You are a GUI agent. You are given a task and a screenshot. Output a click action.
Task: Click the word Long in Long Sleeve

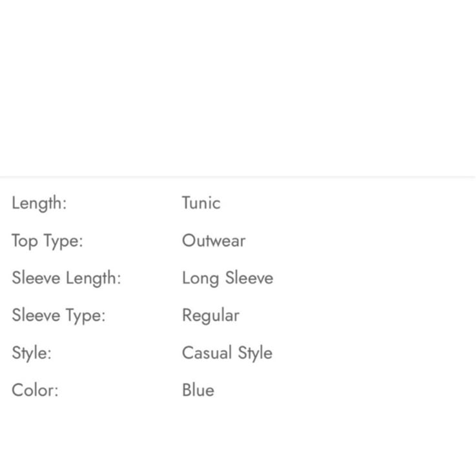tap(196, 278)
